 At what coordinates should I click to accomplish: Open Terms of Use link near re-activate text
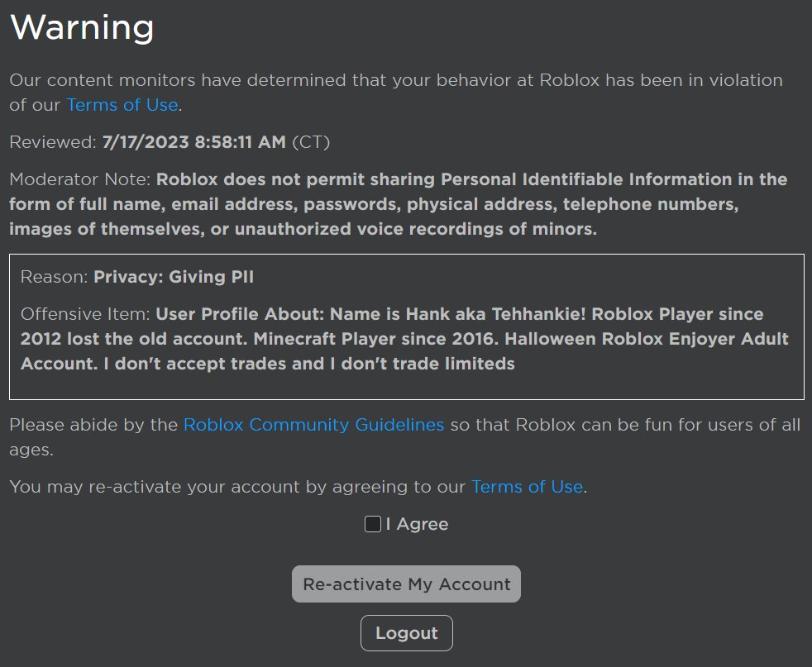(x=528, y=487)
